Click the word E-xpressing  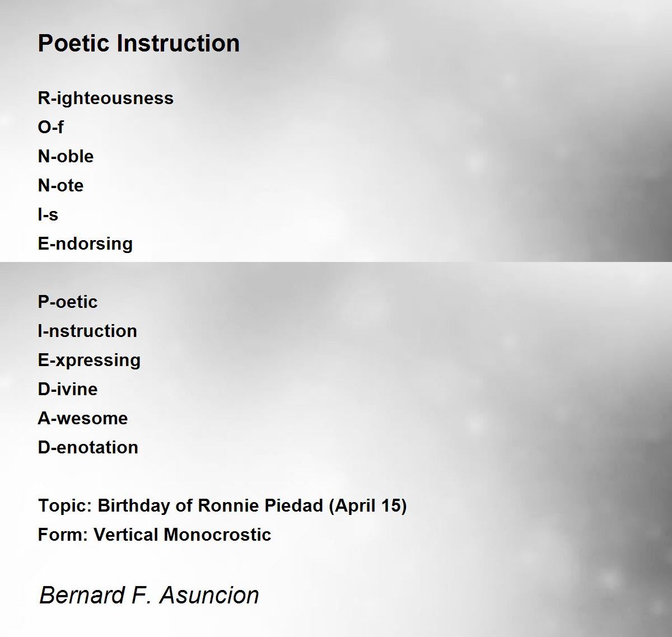tap(90, 360)
